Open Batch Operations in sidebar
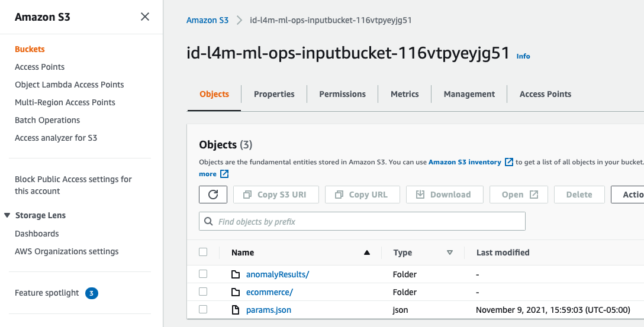Screen dimensions: 644x327 click(47, 120)
